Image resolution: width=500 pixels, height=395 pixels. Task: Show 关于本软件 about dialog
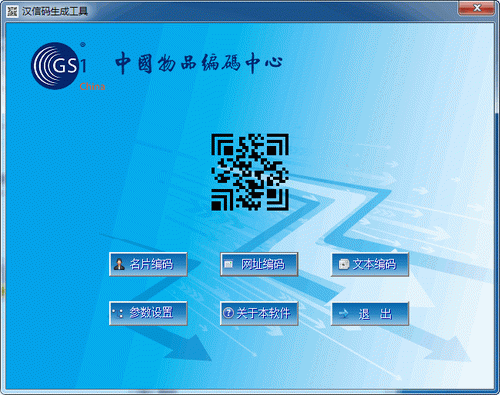point(259,313)
